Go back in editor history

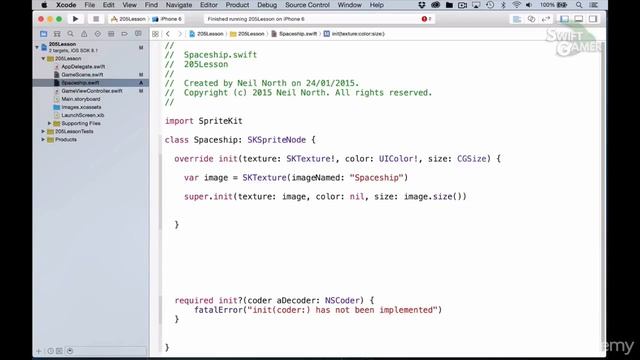coord(168,34)
